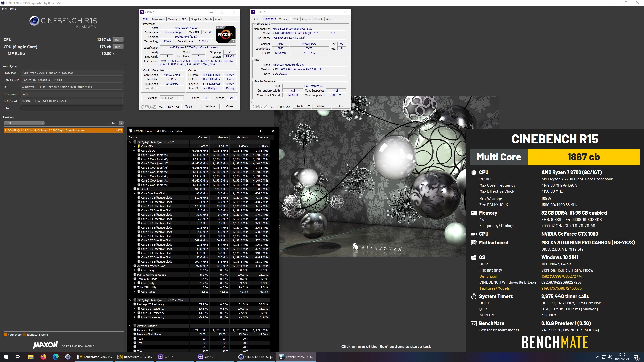The image size is (644, 362).
Task: Open the Tools dropdown arrow in left CPU-Z
Action: coord(198,106)
